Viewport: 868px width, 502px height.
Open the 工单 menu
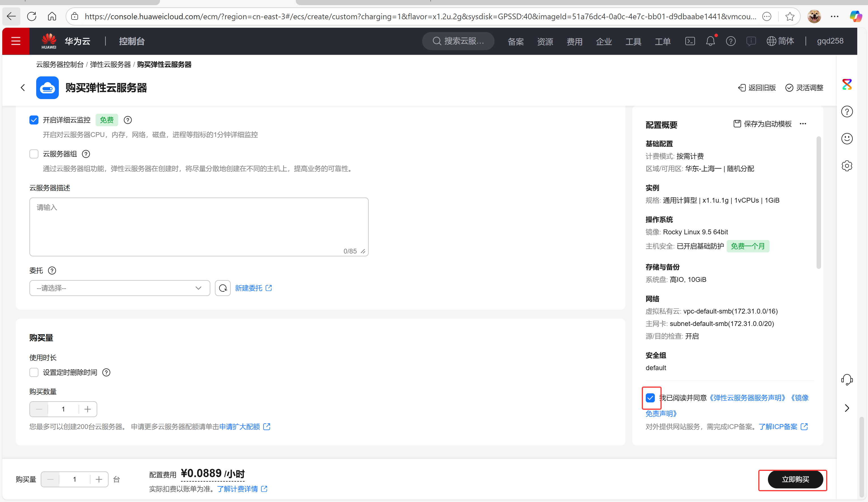tap(663, 41)
